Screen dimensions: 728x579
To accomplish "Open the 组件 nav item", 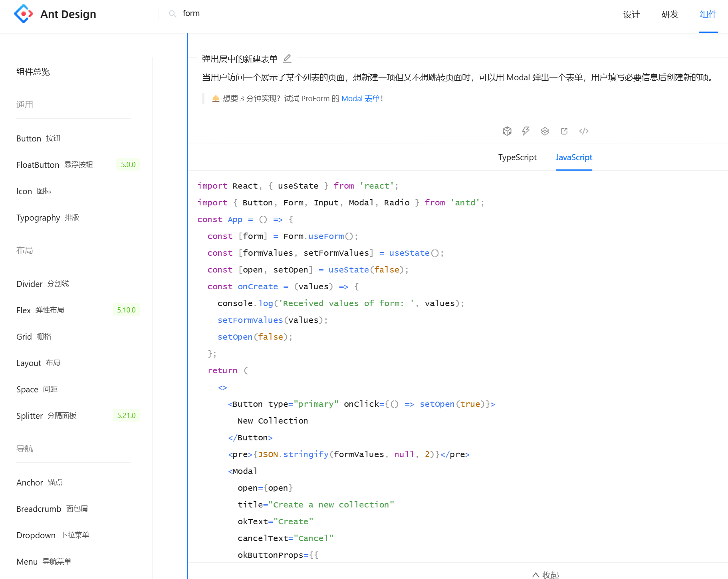I will pos(708,14).
